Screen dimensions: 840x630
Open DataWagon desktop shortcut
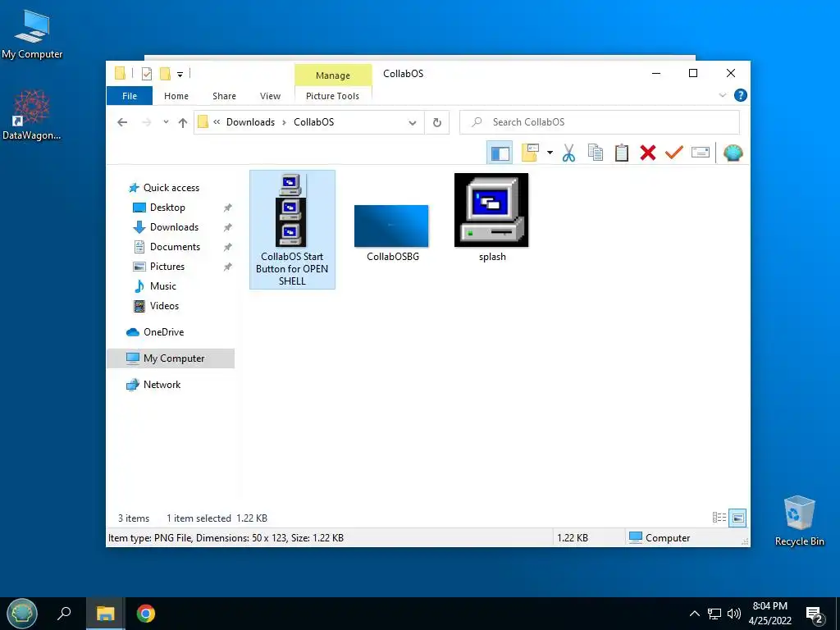32,115
